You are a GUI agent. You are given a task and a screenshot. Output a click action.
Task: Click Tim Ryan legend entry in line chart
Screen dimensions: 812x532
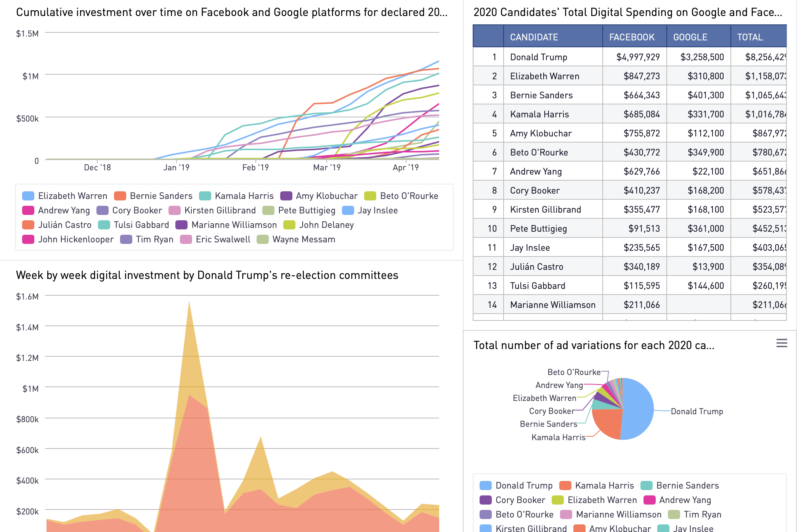pos(147,239)
